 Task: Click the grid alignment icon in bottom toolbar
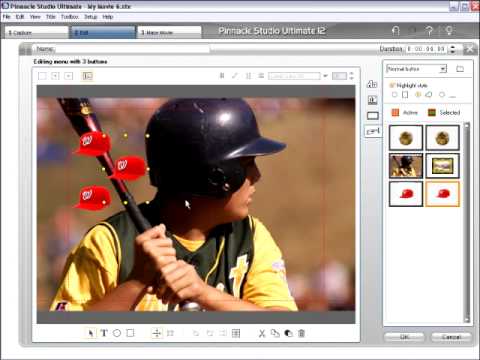236,333
